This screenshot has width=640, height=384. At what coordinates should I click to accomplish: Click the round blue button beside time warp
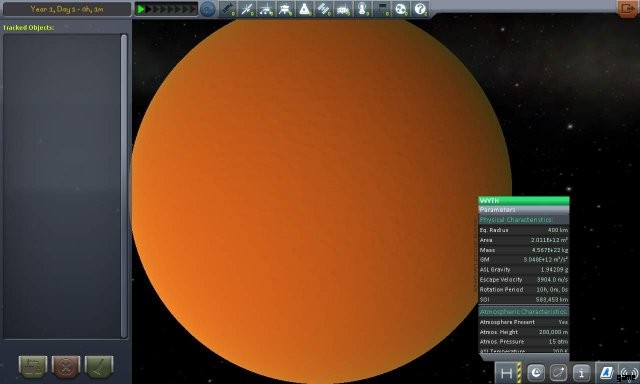click(x=208, y=9)
